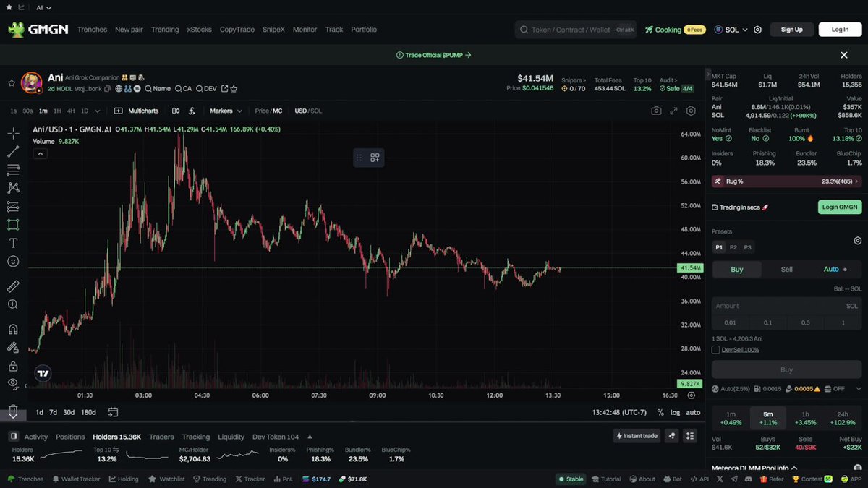The width and height of the screenshot is (868, 488).
Task: Click Login GMGN button
Action: tap(840, 207)
